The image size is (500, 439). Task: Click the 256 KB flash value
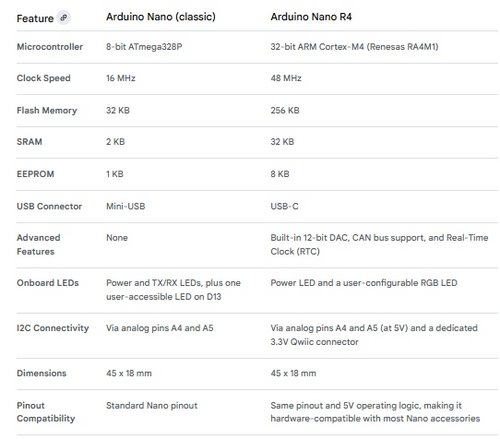[x=285, y=110]
